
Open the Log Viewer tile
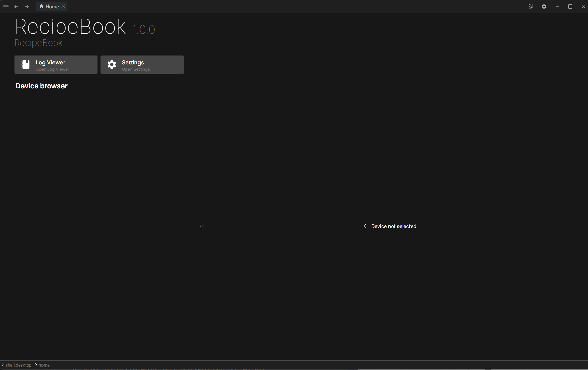pyautogui.click(x=56, y=65)
